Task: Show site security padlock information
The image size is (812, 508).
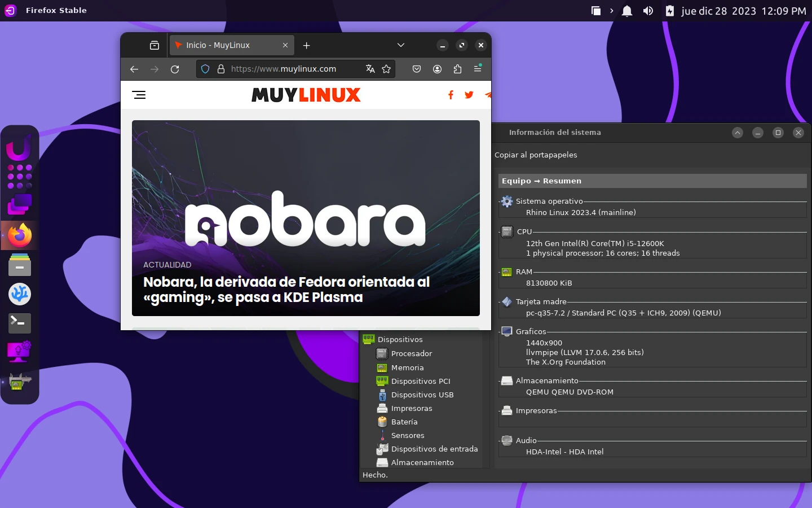Action: (221, 69)
